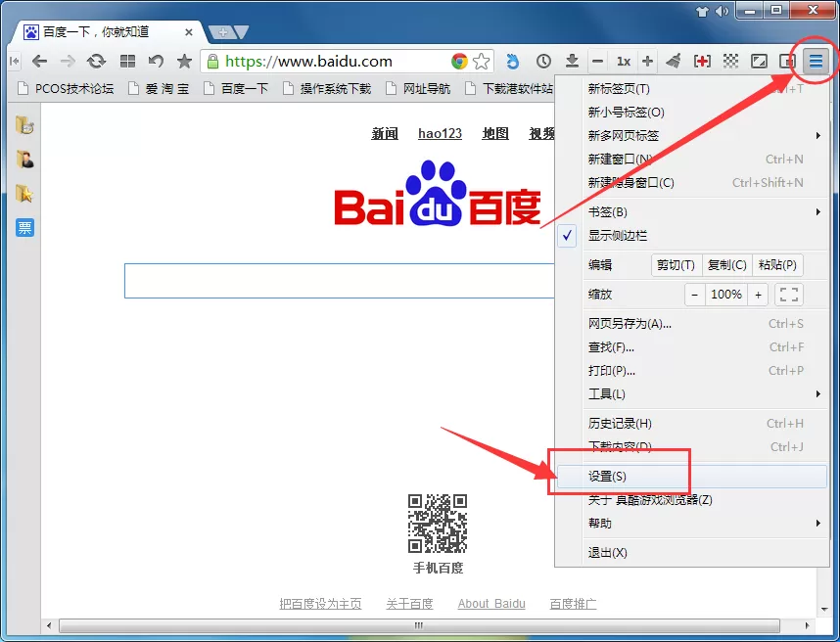Click the back navigation arrow
Screen dimensions: 840x642
[39, 62]
